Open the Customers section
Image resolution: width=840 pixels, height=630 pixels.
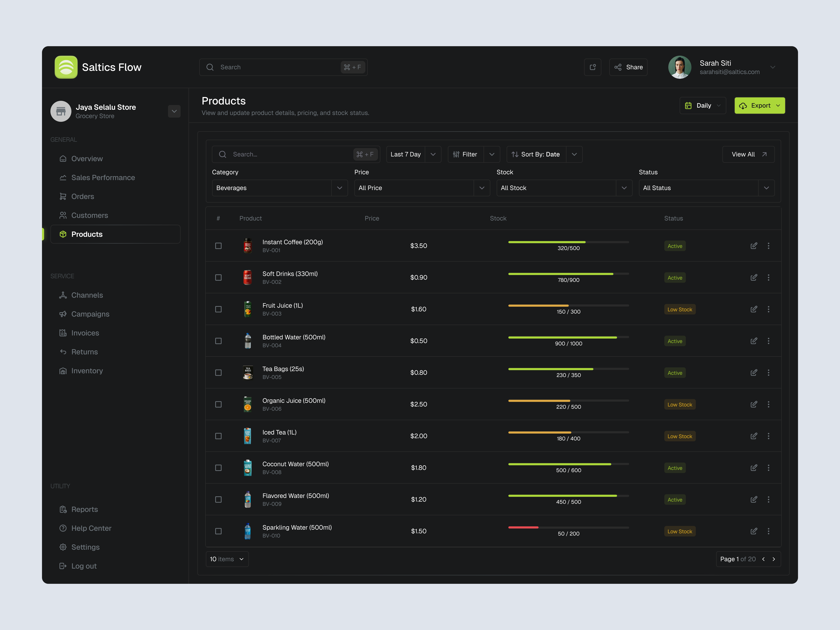(x=90, y=215)
